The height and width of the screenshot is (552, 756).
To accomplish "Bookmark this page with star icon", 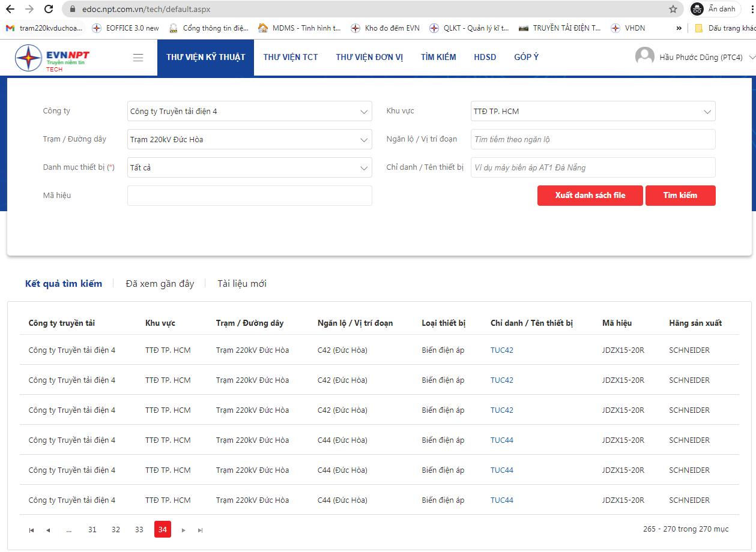I will click(673, 9).
